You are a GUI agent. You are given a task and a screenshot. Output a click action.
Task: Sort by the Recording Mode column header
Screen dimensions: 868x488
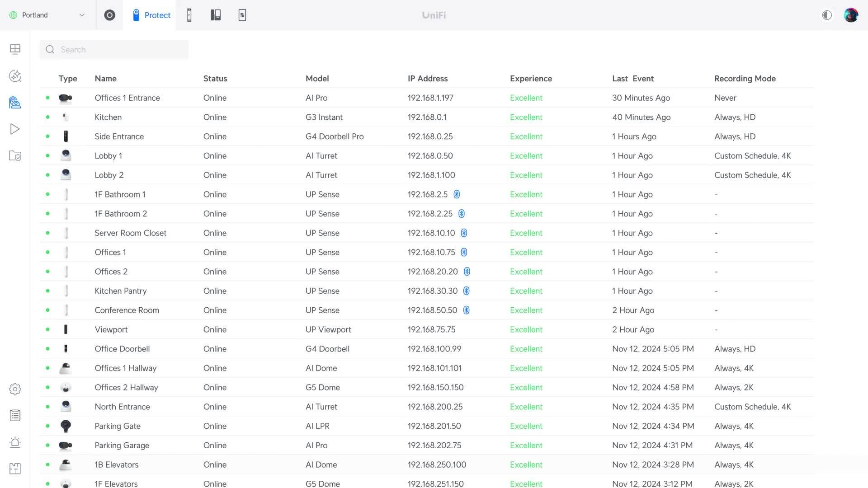click(x=745, y=79)
